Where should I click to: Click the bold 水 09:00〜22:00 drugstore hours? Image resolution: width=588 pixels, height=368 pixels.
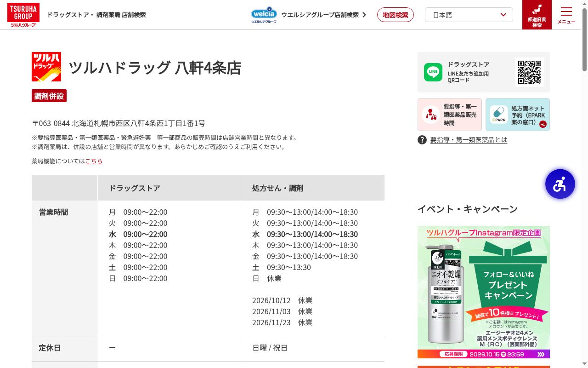138,234
